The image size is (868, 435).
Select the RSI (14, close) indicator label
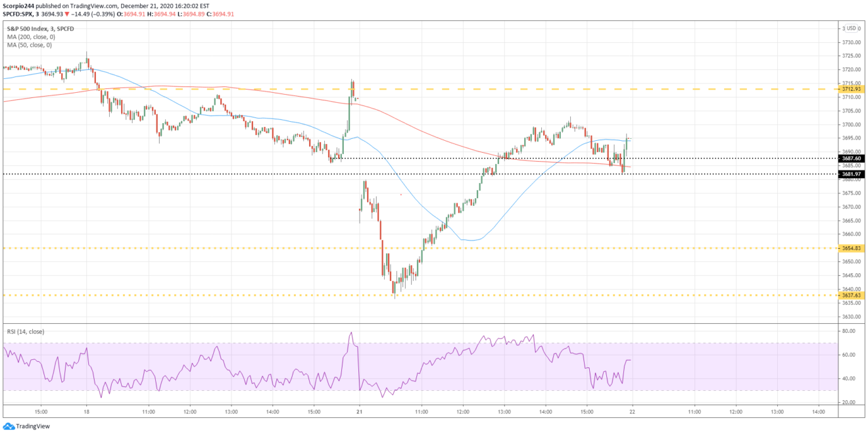point(25,332)
